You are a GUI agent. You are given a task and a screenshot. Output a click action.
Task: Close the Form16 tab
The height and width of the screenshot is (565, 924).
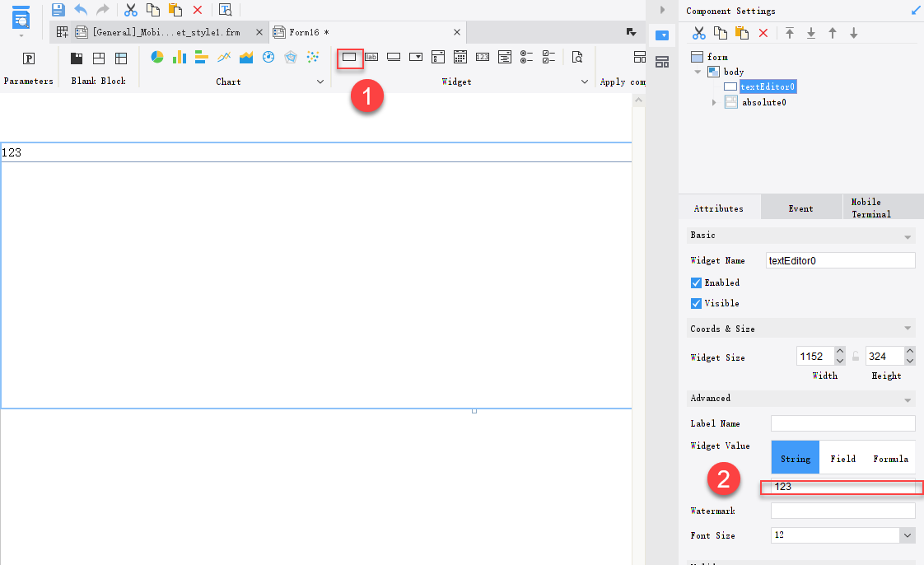click(457, 32)
